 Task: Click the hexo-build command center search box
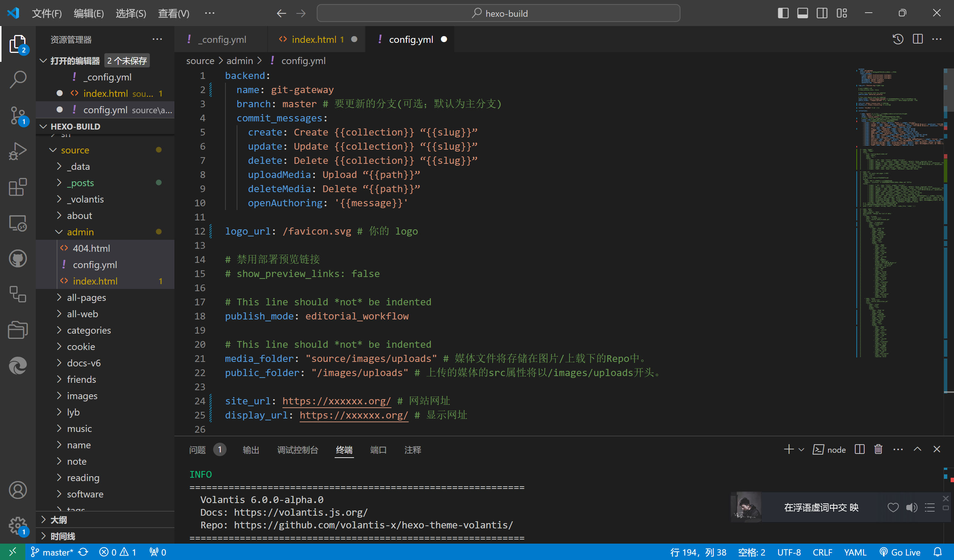[x=498, y=13]
